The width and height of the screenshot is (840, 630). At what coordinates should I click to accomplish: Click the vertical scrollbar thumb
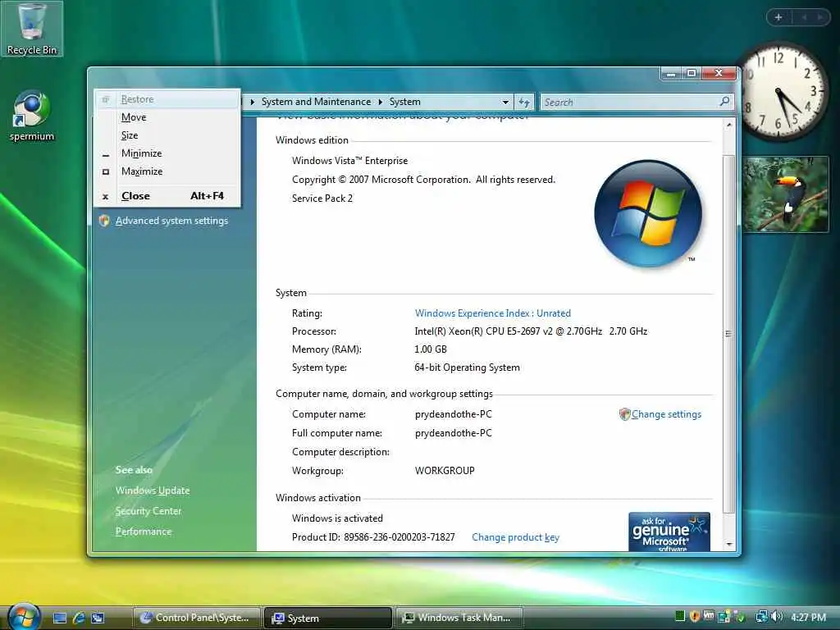tap(728, 334)
